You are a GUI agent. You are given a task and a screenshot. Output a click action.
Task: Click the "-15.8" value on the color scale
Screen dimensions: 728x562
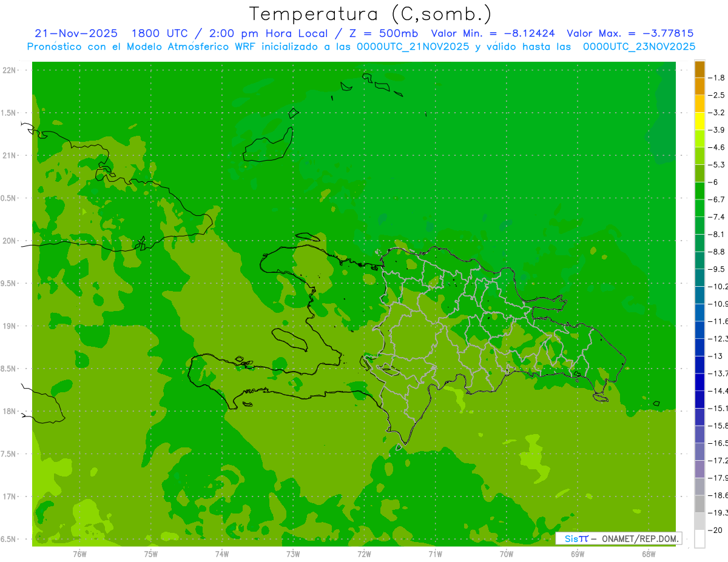click(x=718, y=426)
